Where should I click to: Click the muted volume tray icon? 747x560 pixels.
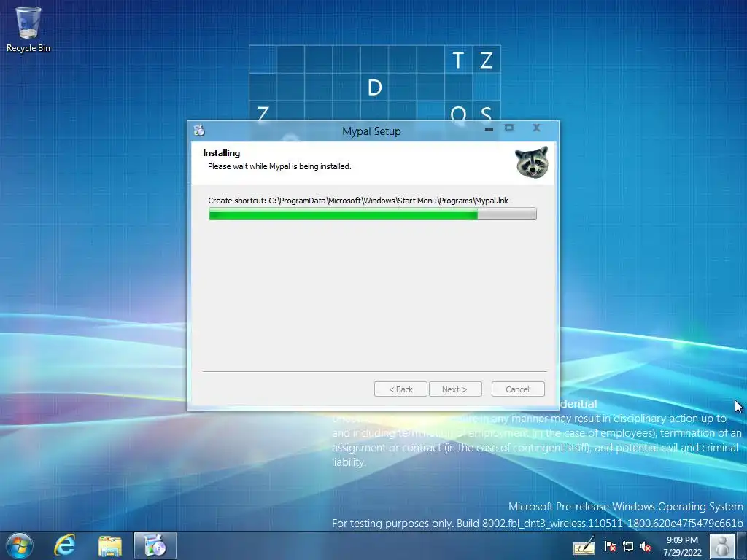[x=646, y=547]
